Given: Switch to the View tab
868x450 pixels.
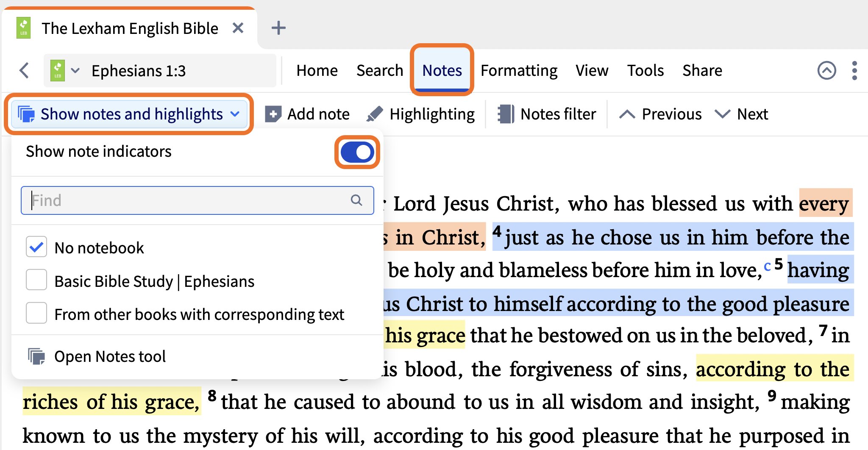Looking at the screenshot, I should click(x=592, y=70).
